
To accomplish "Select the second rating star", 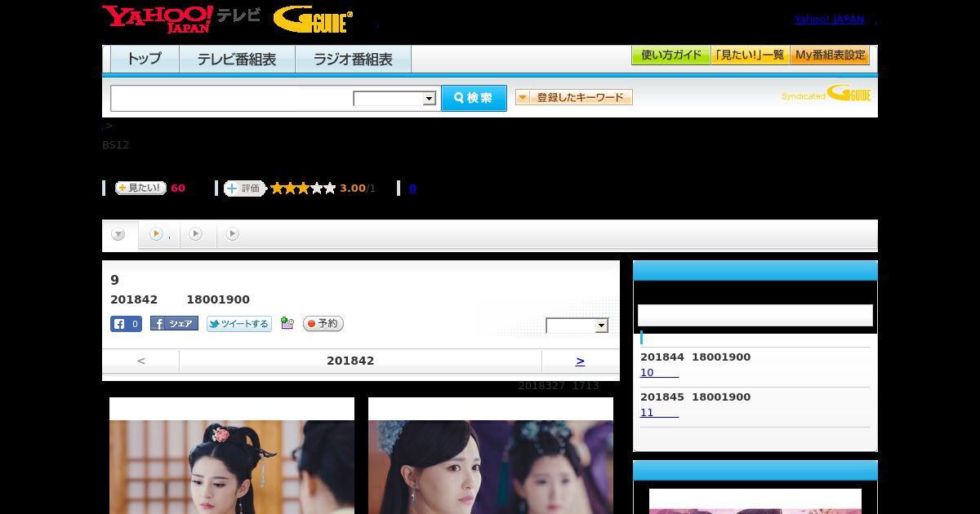I will [290, 188].
